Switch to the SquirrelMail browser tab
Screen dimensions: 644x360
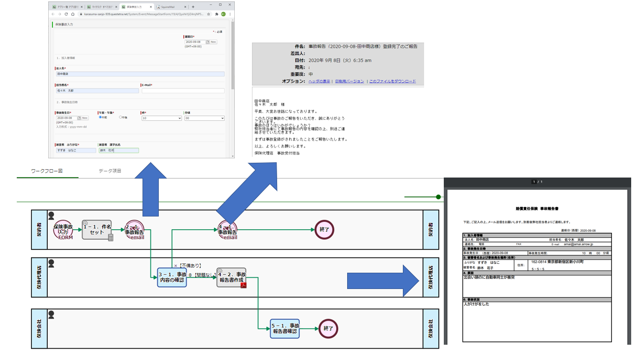coord(171,7)
